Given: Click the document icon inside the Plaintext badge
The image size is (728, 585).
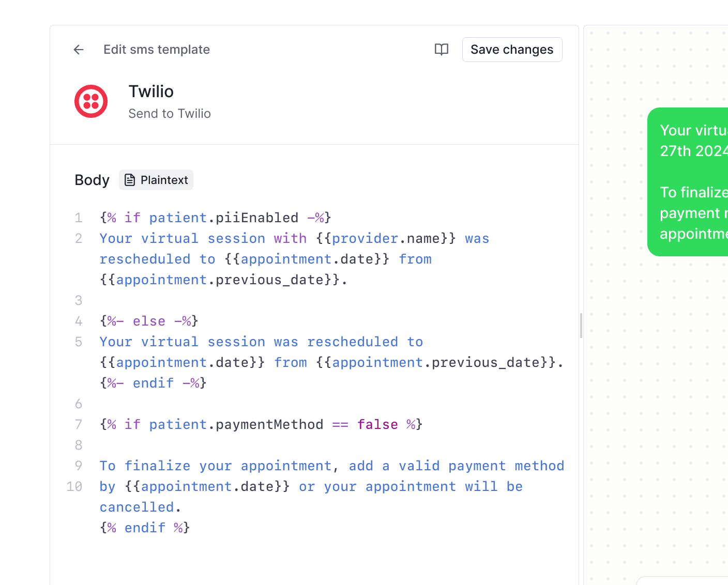Looking at the screenshot, I should click(130, 180).
